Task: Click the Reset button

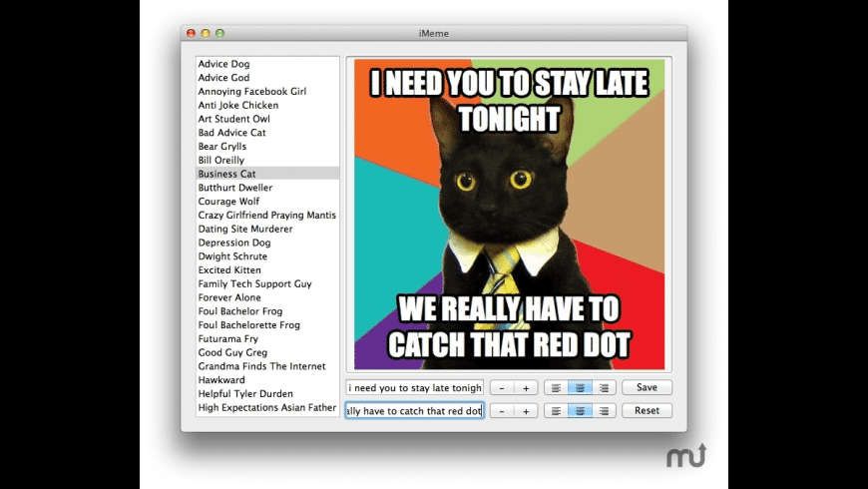Action: 647,410
